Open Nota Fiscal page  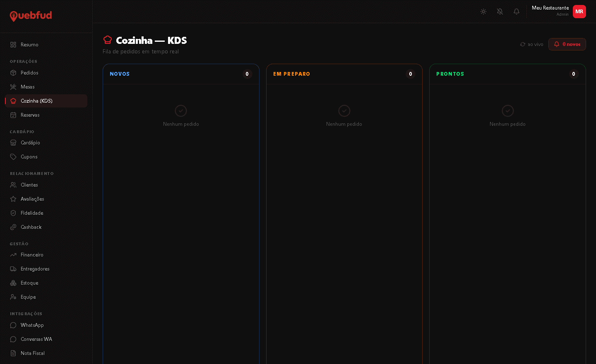click(46, 353)
